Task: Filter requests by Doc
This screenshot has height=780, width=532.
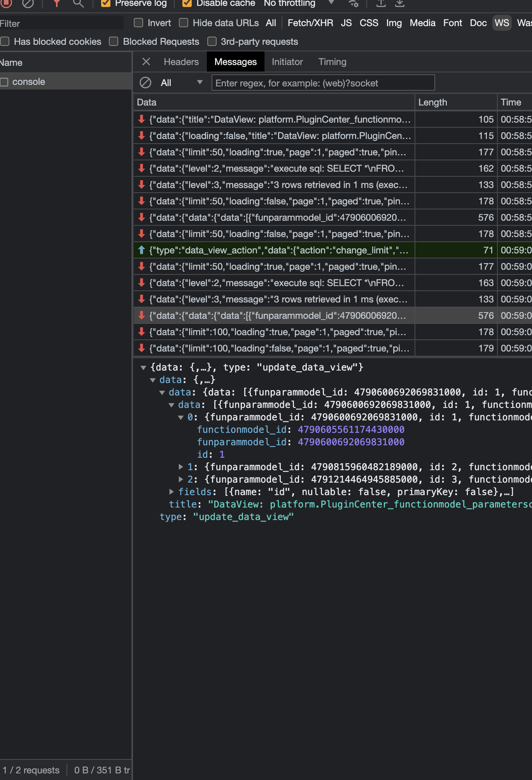Action: pyautogui.click(x=478, y=23)
